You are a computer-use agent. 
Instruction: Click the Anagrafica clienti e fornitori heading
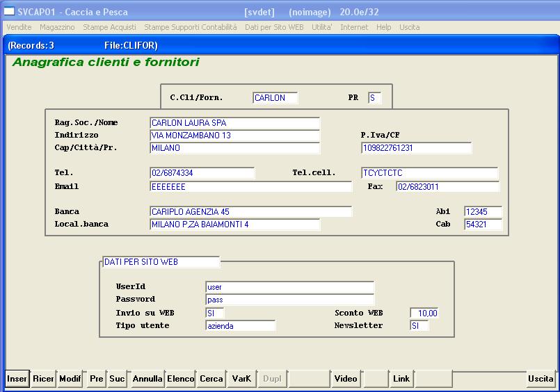(106, 62)
